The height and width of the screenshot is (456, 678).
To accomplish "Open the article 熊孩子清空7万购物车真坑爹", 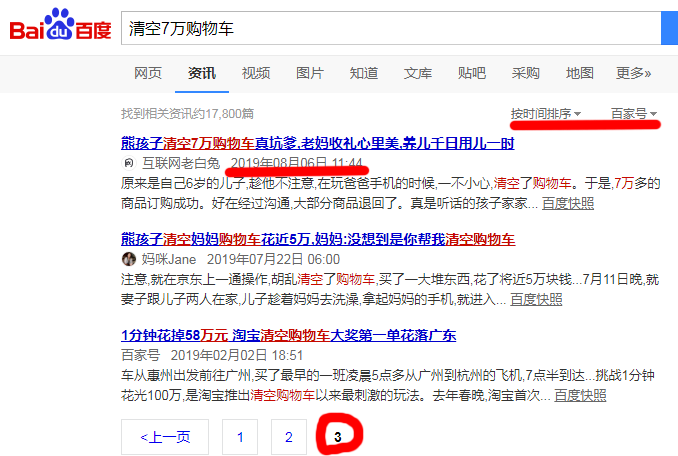I will click(318, 143).
